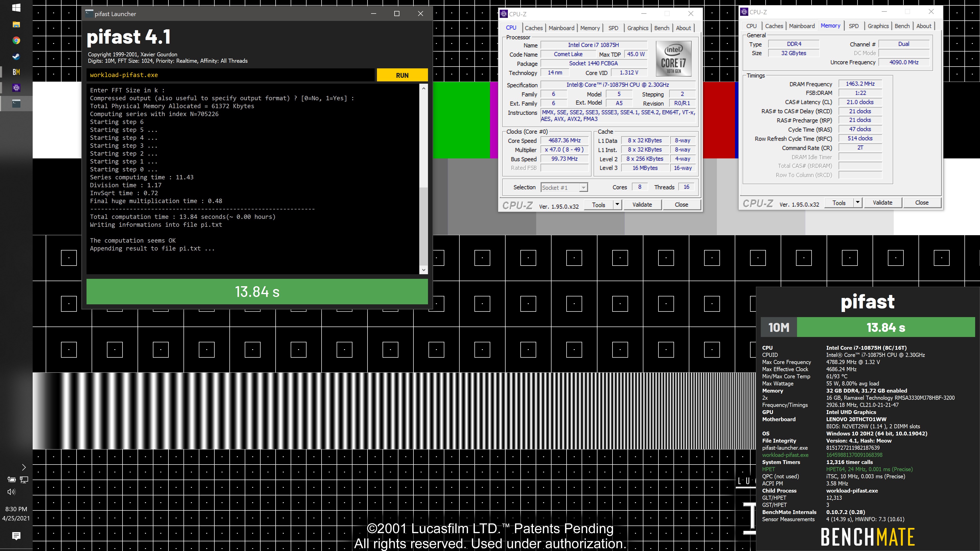The height and width of the screenshot is (551, 980).
Task: Click the console scrollbar up arrow
Action: [423, 88]
